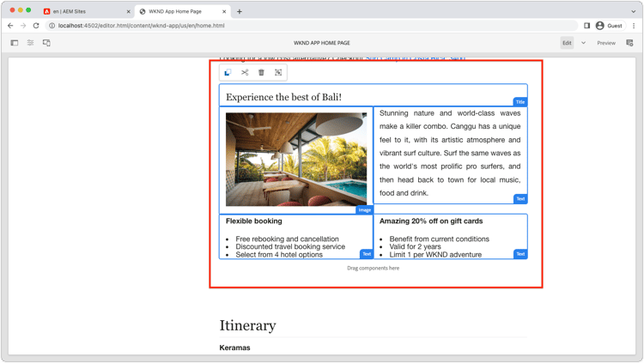The height and width of the screenshot is (363, 644).
Task: Expand the browser tab search chevron
Action: pyautogui.click(x=634, y=11)
